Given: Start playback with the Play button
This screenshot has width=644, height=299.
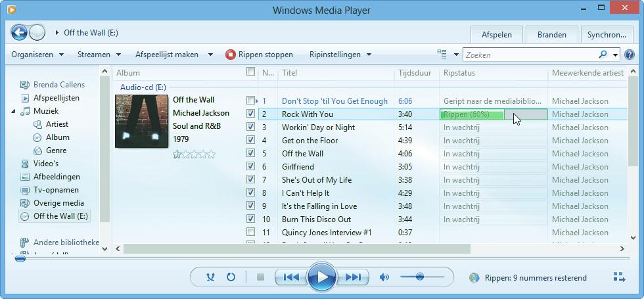Looking at the screenshot, I should point(323,277).
